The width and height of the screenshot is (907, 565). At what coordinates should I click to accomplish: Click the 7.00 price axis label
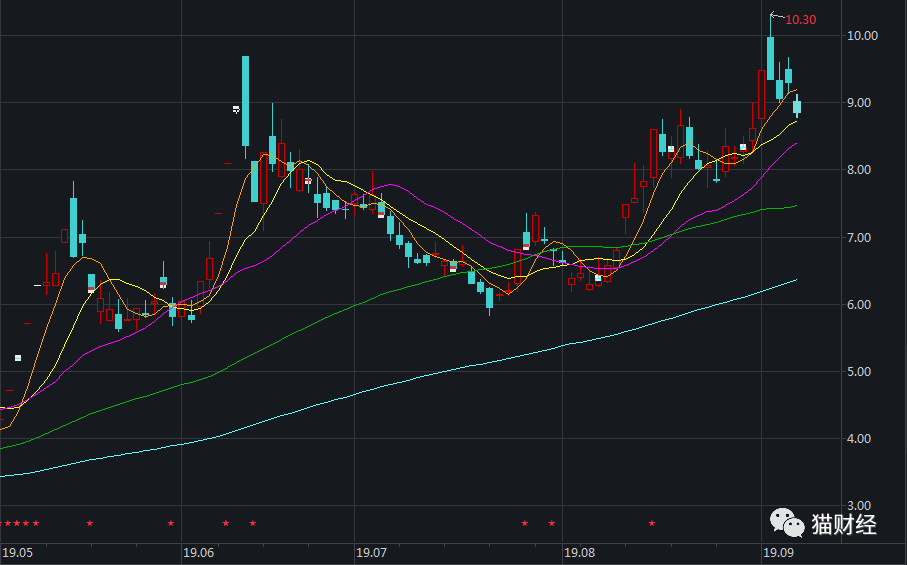click(859, 238)
